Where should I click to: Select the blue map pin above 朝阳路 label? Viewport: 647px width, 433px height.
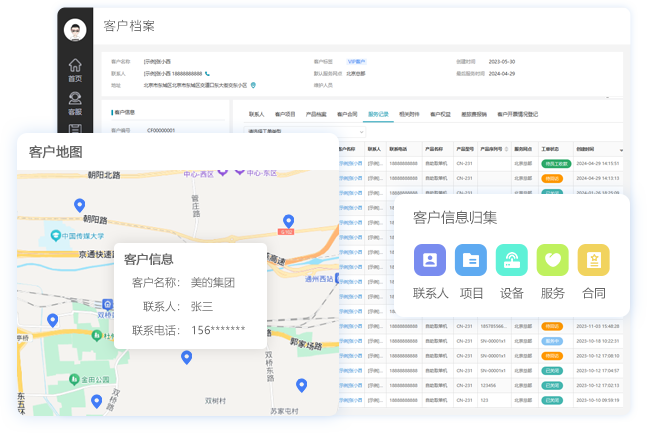[80, 205]
